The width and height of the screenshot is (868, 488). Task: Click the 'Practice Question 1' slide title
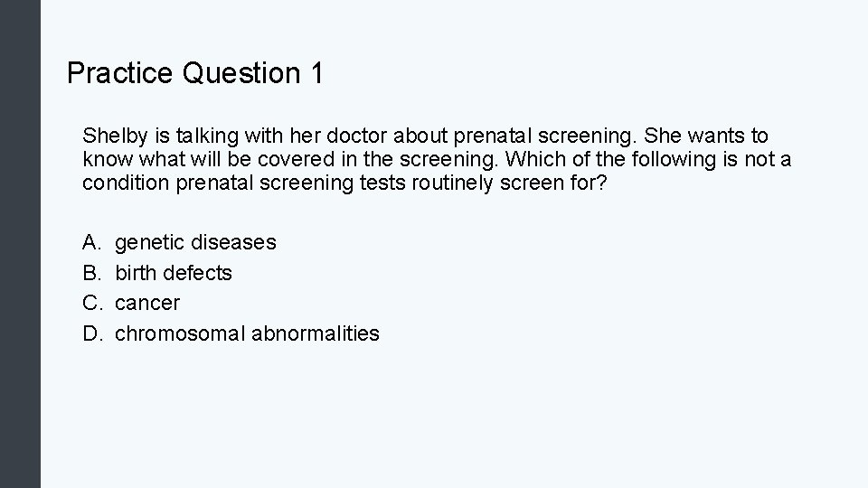click(194, 73)
